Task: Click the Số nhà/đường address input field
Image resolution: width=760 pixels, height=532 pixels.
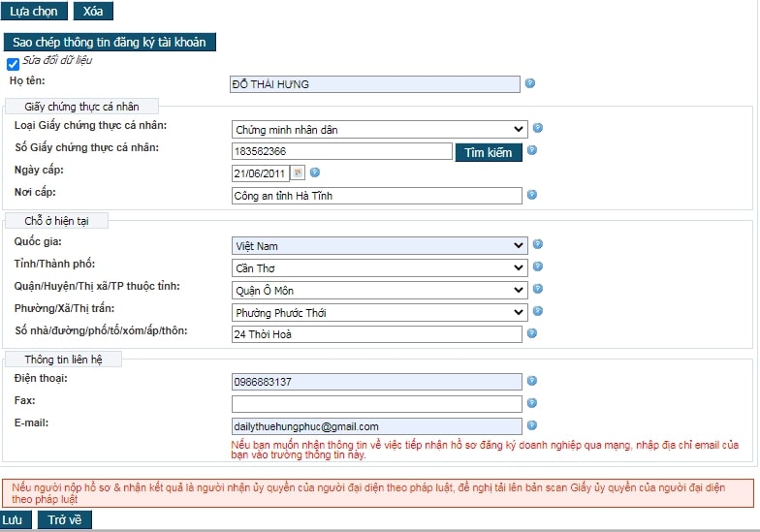Action: (x=376, y=334)
